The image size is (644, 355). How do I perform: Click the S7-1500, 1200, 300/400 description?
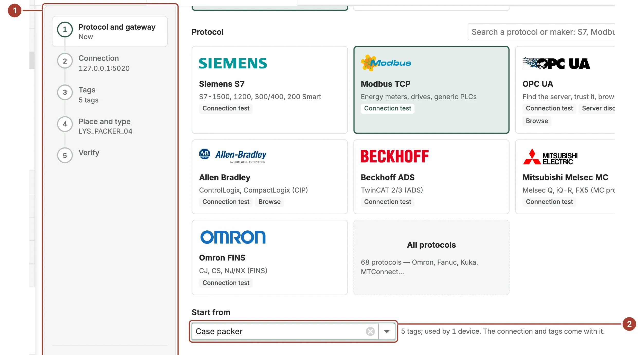click(x=260, y=97)
